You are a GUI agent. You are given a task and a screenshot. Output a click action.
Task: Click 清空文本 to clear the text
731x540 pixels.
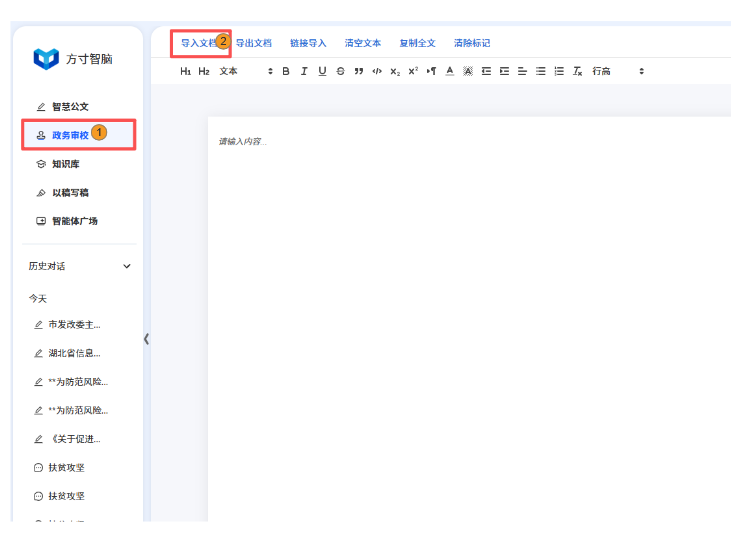[363, 43]
